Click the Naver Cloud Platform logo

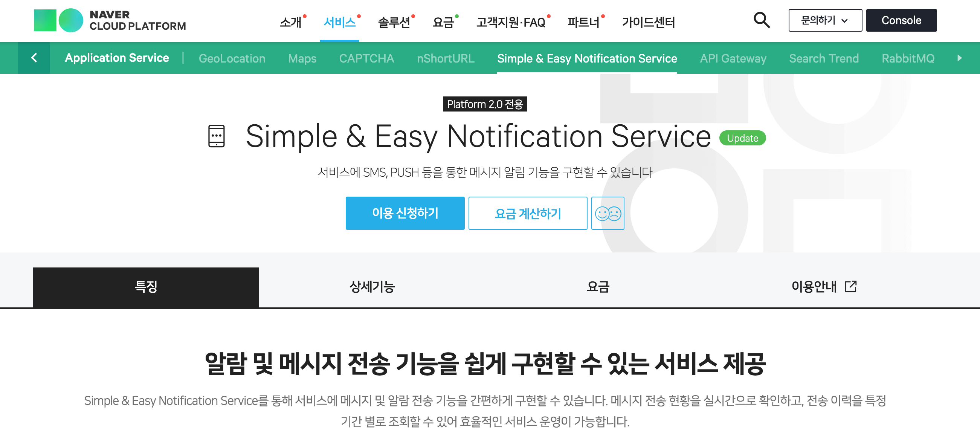click(x=110, y=20)
